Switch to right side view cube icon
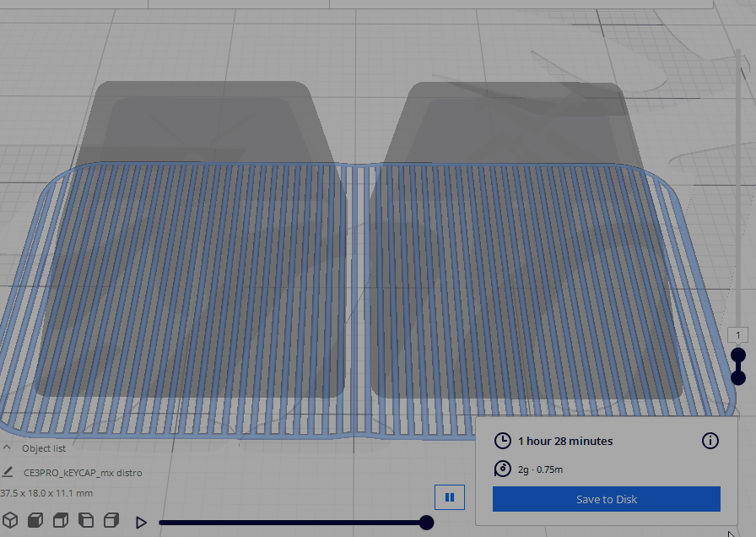Image resolution: width=756 pixels, height=537 pixels. [x=111, y=520]
